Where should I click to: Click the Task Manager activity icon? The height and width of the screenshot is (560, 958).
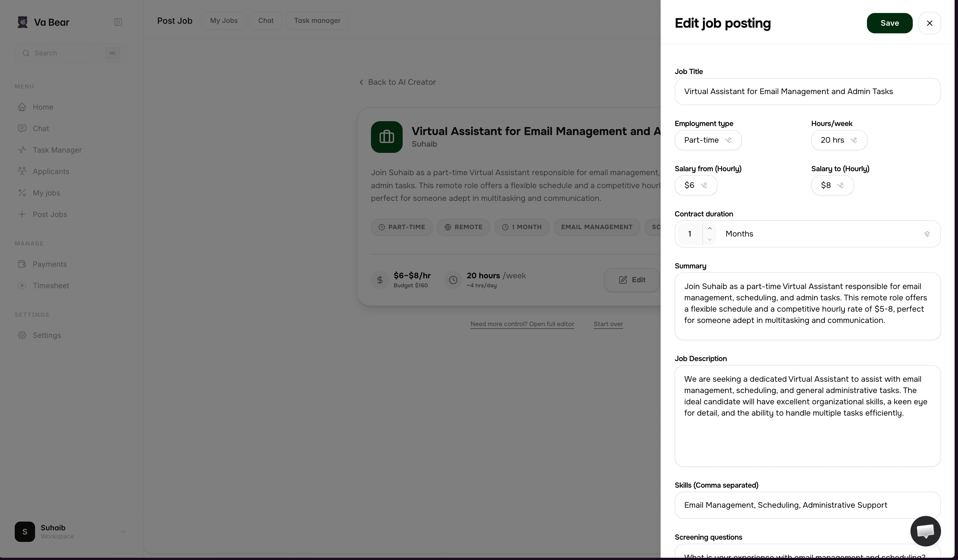[x=22, y=150]
